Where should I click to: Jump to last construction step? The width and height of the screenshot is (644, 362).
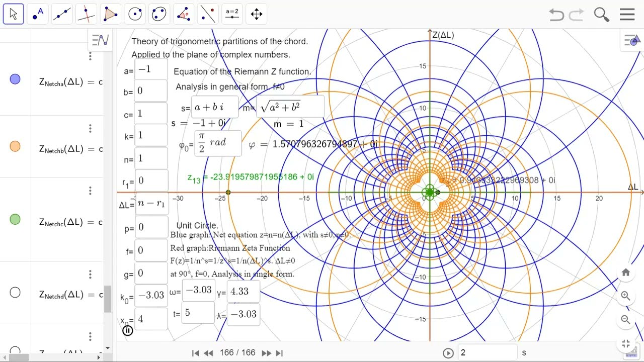coord(280,353)
